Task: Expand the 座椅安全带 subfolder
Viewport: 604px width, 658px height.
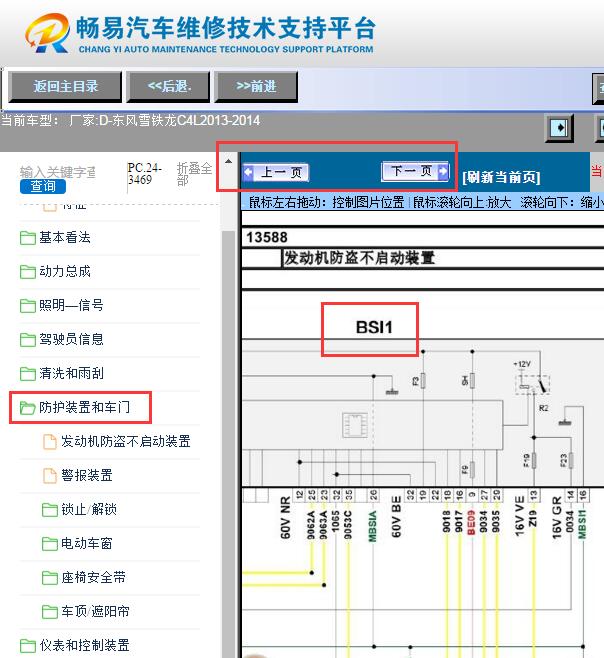Action: click(x=93, y=577)
